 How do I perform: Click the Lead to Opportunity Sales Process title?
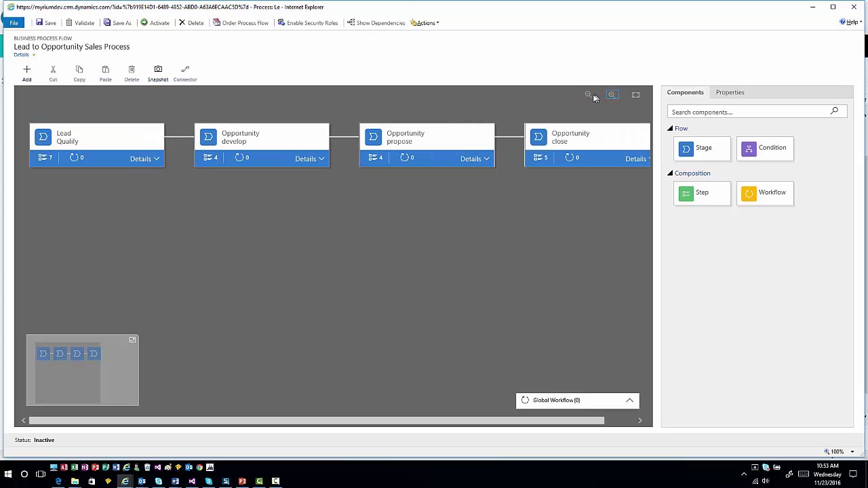71,47
